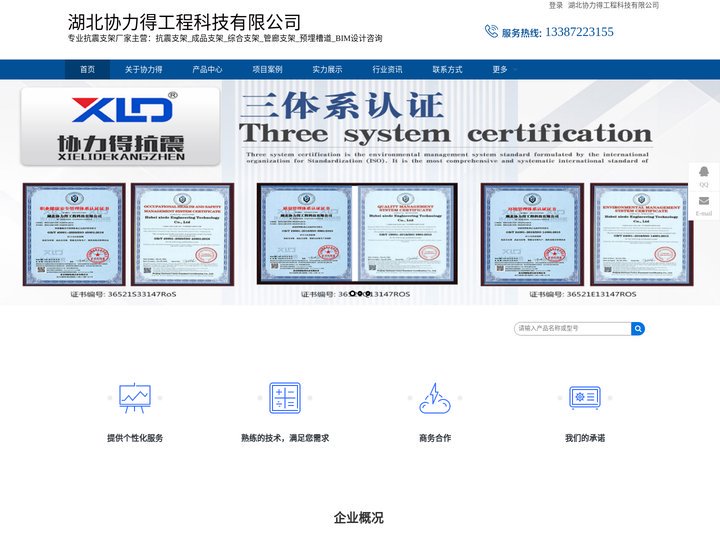
Task: Open the Quality Management certificate thumbnail
Action: pos(405,234)
